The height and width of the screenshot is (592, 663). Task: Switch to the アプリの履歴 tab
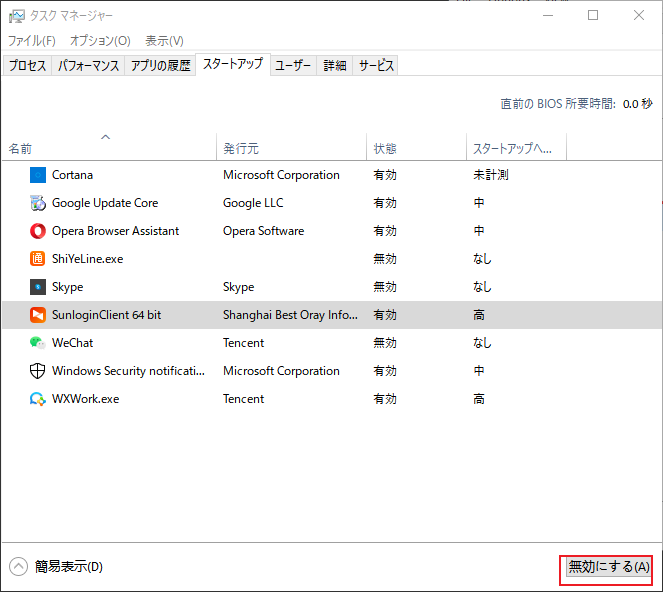point(160,66)
